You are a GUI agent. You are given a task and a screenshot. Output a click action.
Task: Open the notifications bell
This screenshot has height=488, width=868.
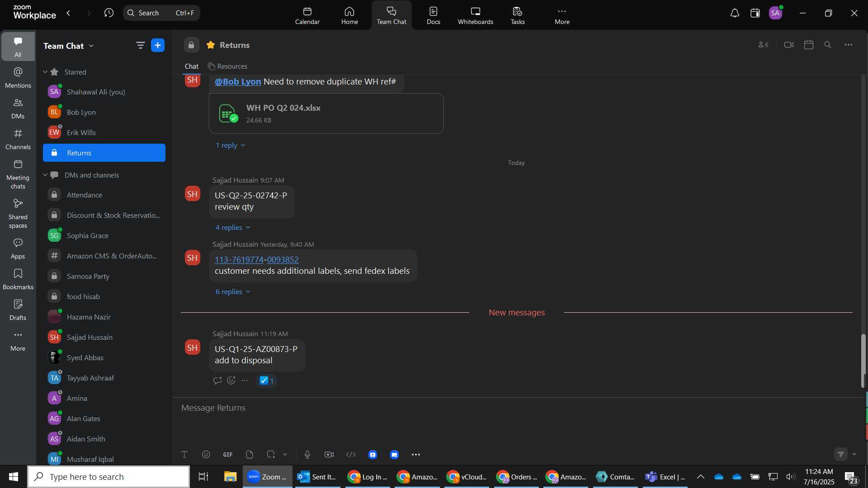click(735, 13)
